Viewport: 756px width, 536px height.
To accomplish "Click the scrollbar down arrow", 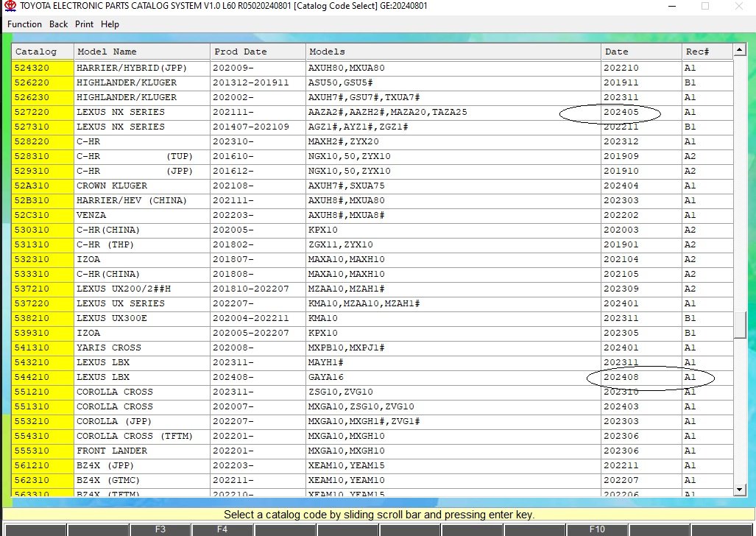I will click(740, 489).
